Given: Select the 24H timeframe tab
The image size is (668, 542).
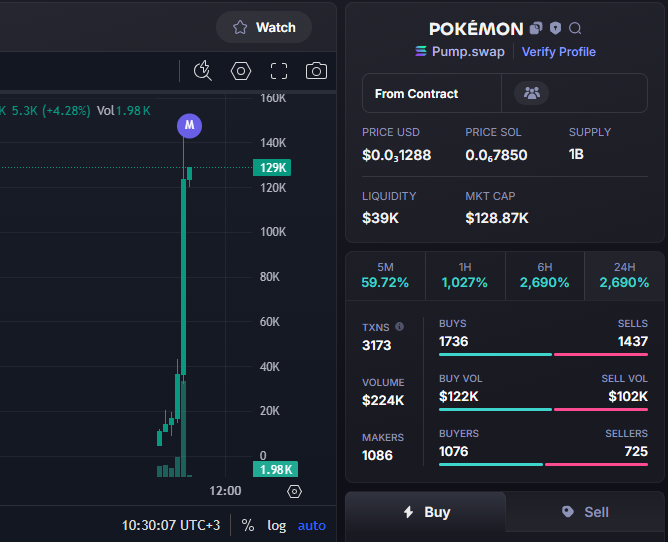Looking at the screenshot, I should (624, 275).
